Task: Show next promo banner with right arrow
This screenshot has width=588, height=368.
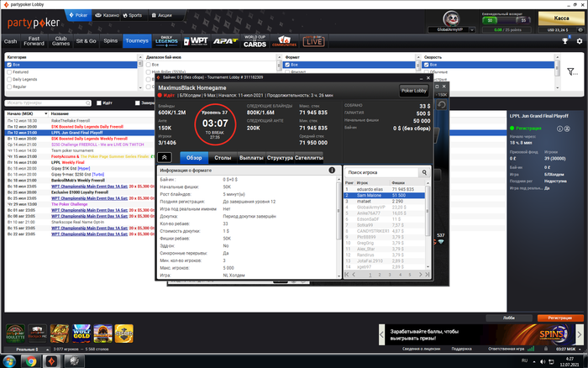Action: click(580, 334)
